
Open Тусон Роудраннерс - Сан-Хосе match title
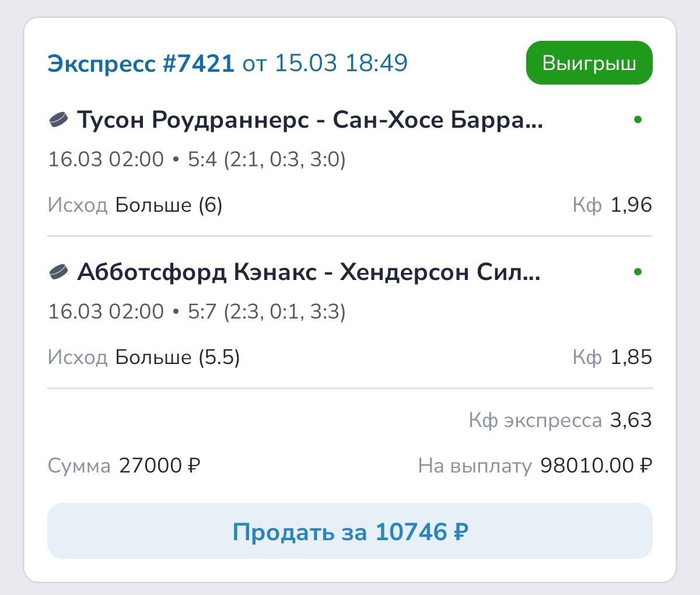click(x=310, y=120)
